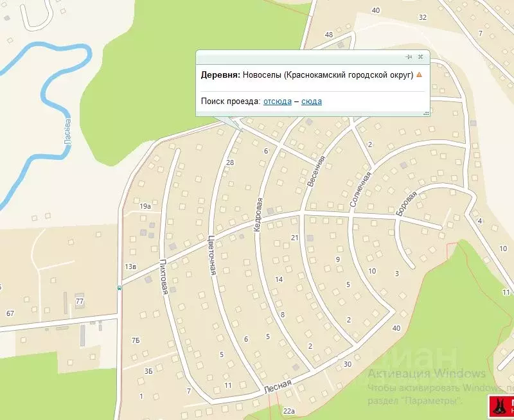This screenshot has width=514, height=420.
Task: Click the Лесная street label
Action: (x=278, y=387)
